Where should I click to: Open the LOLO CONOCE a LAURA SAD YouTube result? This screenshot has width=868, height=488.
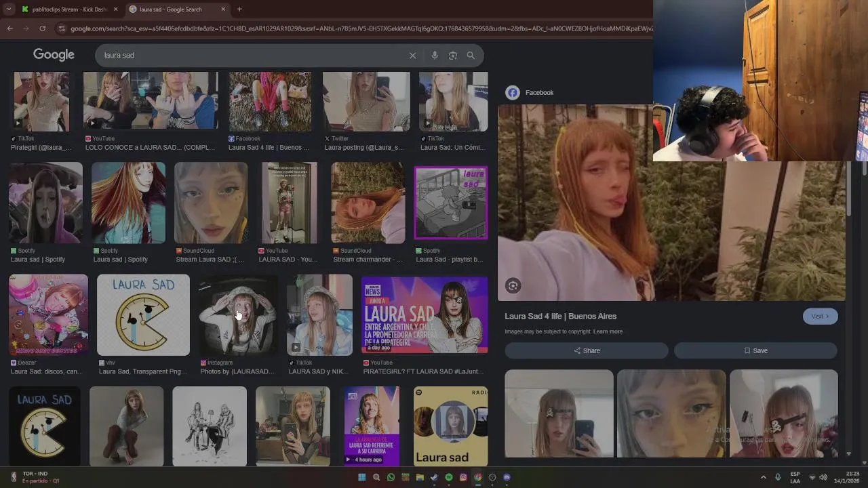coord(151,100)
